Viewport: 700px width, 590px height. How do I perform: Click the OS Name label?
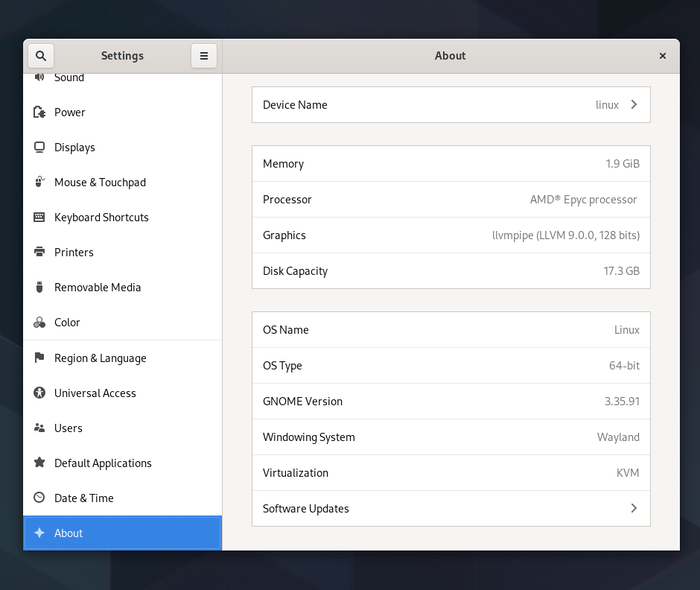click(286, 330)
